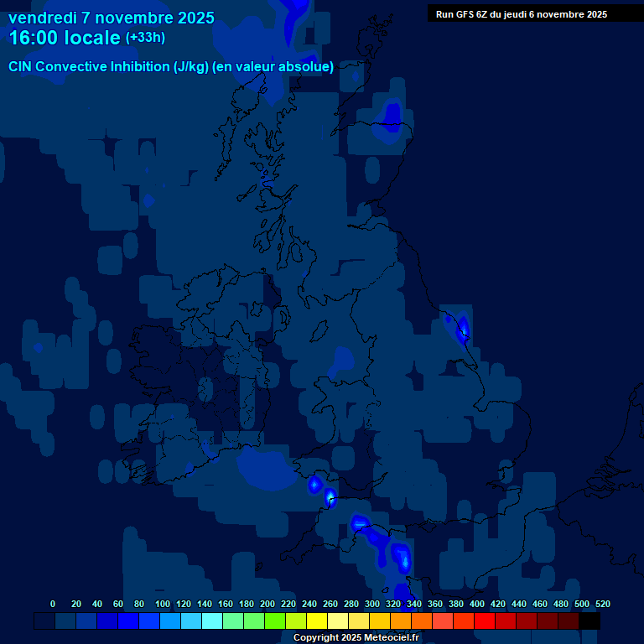Select the pure blue swatch under 80

pos(128,621)
